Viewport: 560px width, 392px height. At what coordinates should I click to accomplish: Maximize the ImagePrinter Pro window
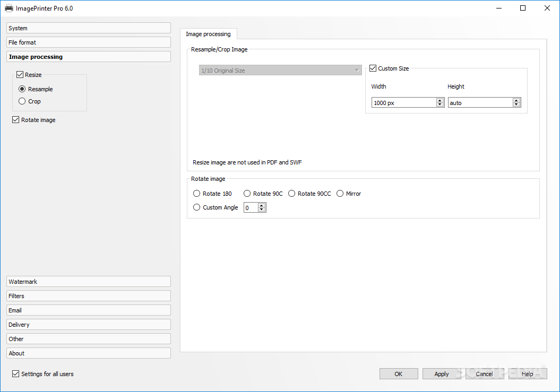tap(523, 8)
